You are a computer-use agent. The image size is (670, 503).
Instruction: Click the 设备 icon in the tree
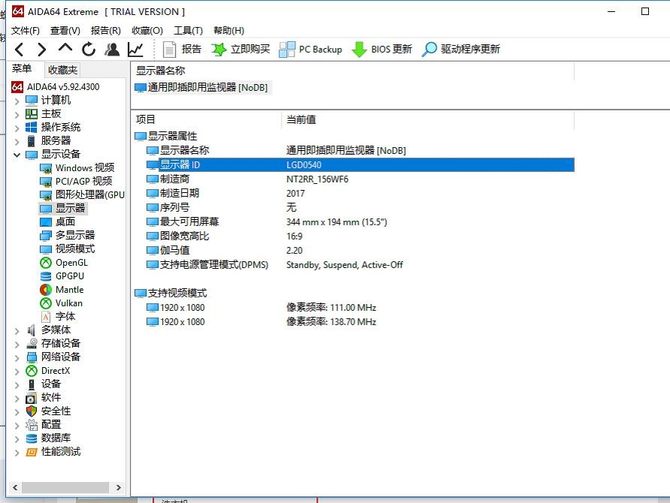point(31,385)
